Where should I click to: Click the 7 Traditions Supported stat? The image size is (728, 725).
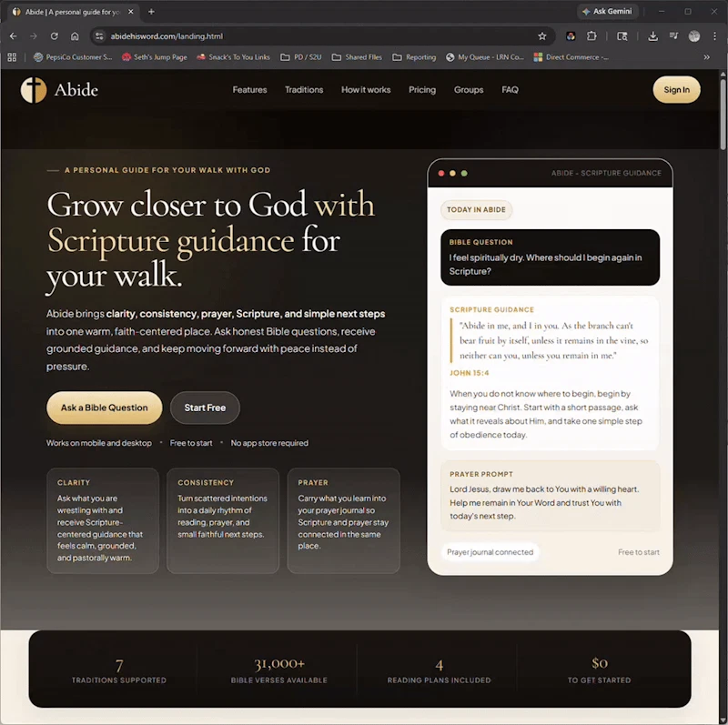[x=119, y=671]
